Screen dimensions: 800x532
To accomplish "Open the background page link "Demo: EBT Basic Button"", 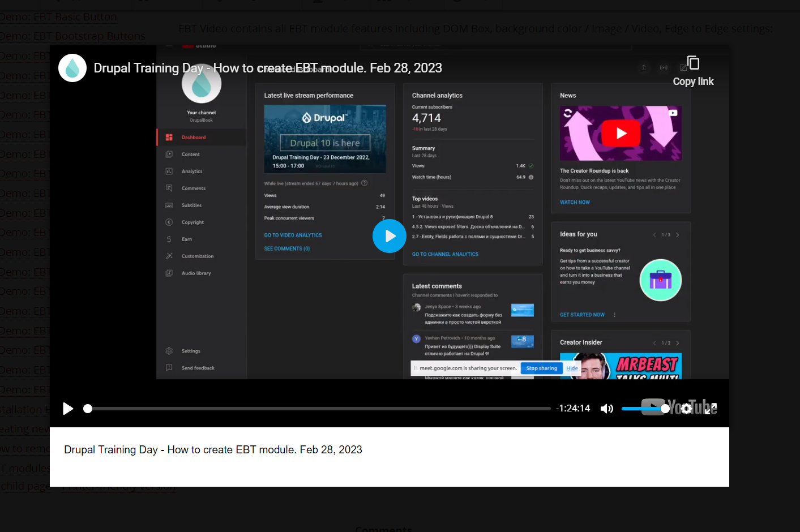I will [x=58, y=17].
